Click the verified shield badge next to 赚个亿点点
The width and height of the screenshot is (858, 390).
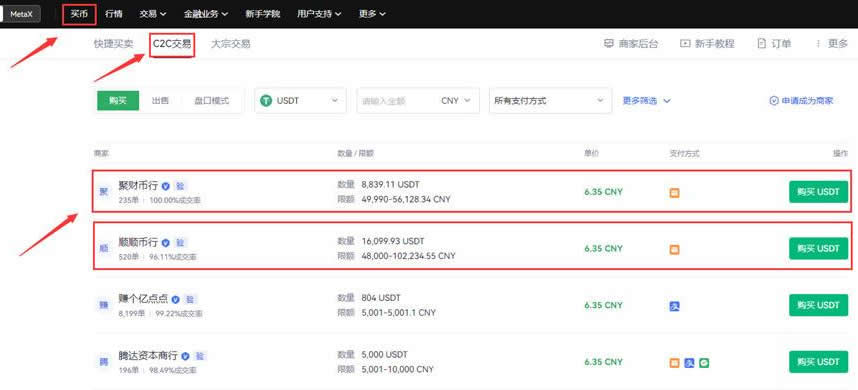tap(176, 299)
